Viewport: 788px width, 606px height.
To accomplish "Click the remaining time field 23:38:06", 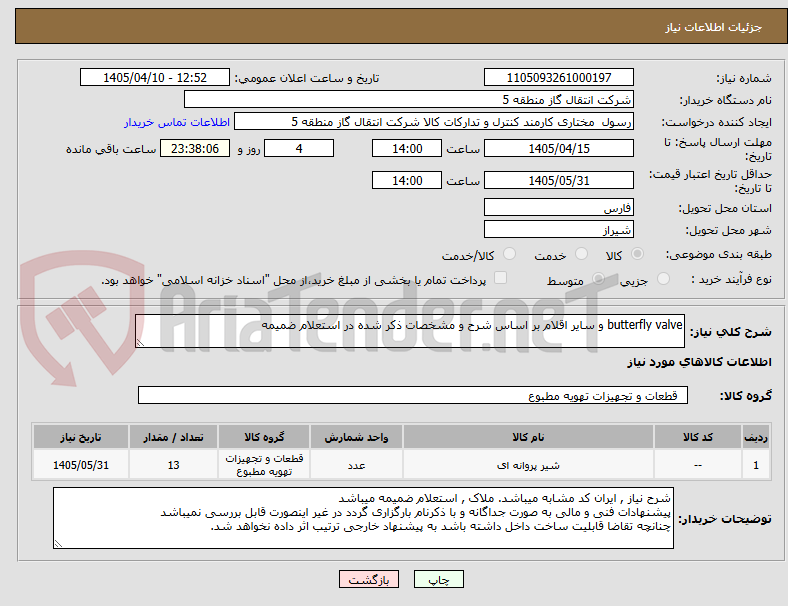I will click(195, 148).
